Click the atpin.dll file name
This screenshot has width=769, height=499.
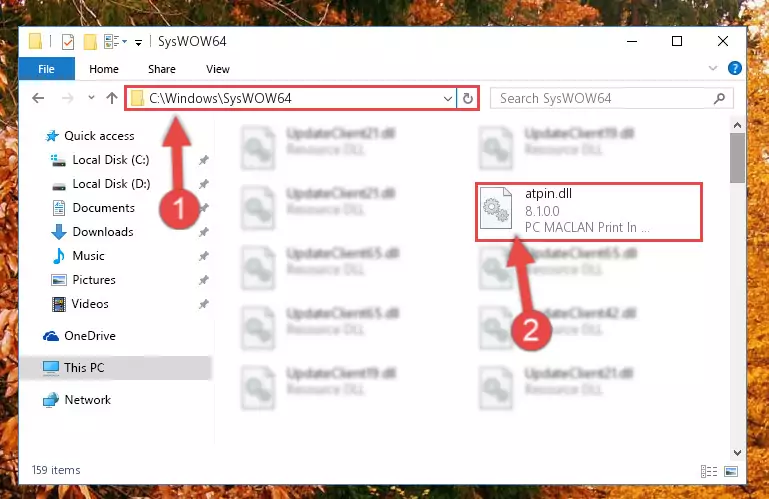[548, 194]
